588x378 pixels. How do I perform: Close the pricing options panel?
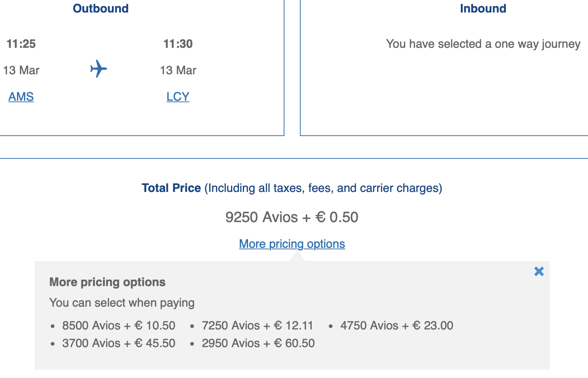click(x=539, y=271)
